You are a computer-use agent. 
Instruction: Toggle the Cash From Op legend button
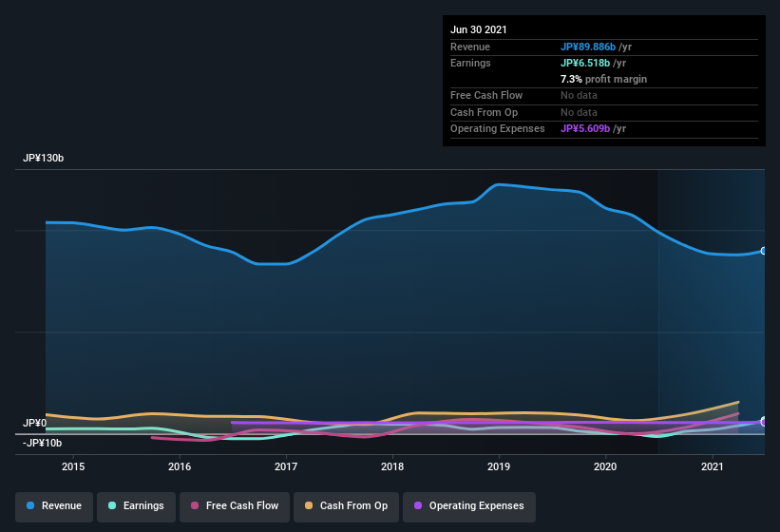tap(346, 506)
